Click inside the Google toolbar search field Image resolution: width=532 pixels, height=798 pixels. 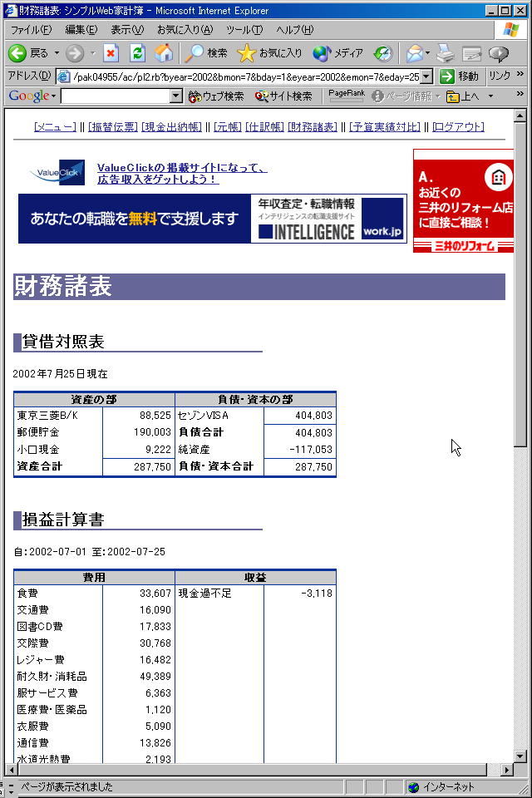tap(115, 96)
